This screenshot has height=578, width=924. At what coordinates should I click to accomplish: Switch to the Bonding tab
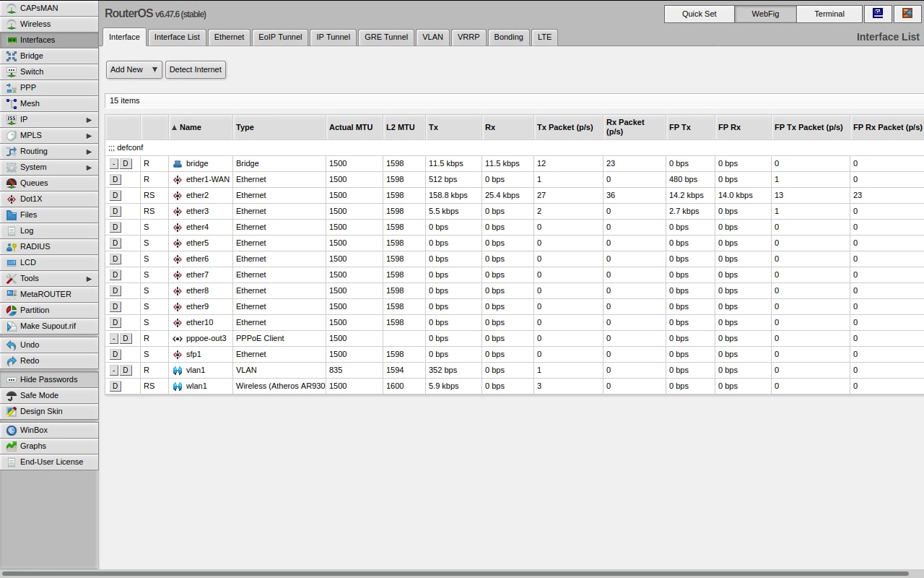pos(508,37)
